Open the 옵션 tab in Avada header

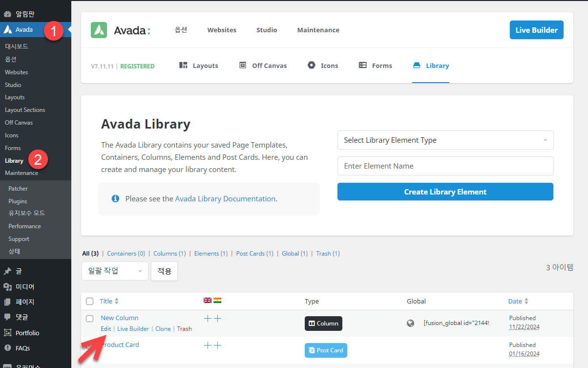181,30
